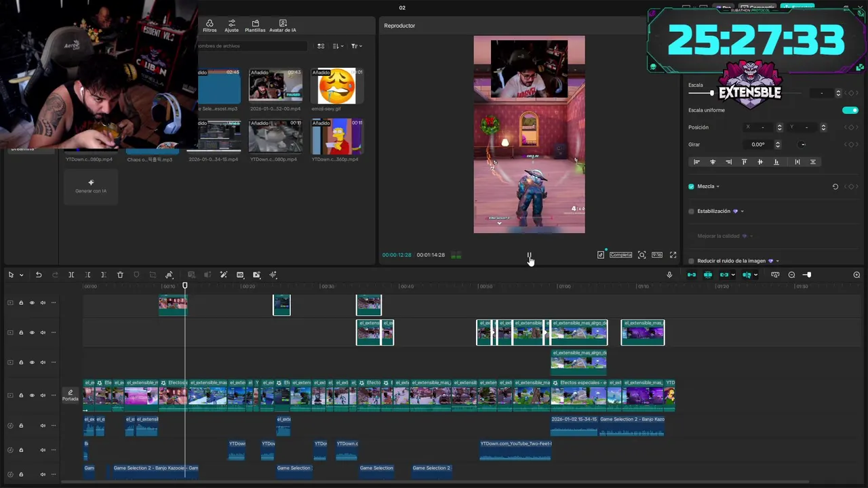Open the 9:16 aspect ratio selector
This screenshot has height=488, width=868.
(x=657, y=255)
